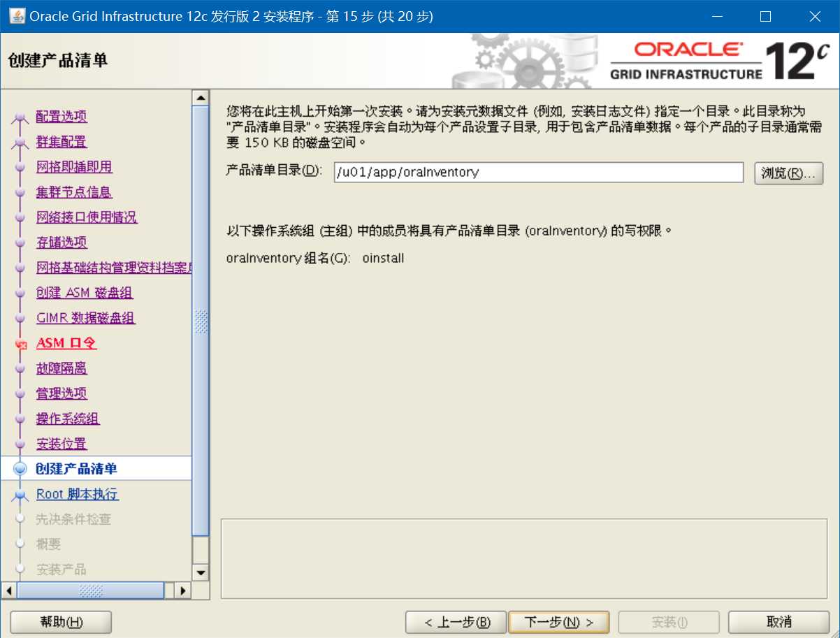
Task: Click 浏览 to browse for inventory directory
Action: coord(789,173)
